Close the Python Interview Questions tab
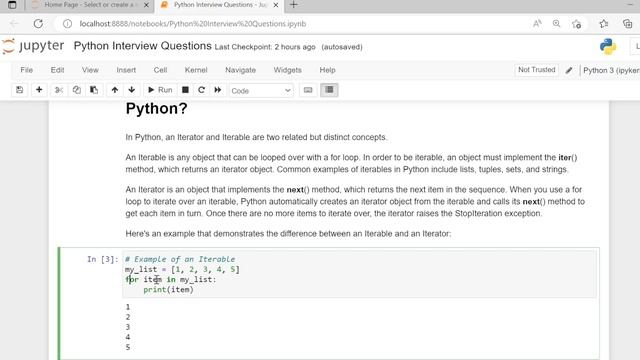The image size is (640, 360). pos(276,5)
